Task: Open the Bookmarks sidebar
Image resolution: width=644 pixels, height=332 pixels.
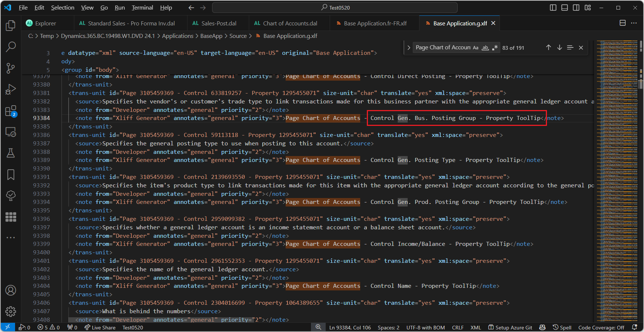Action: (11, 175)
